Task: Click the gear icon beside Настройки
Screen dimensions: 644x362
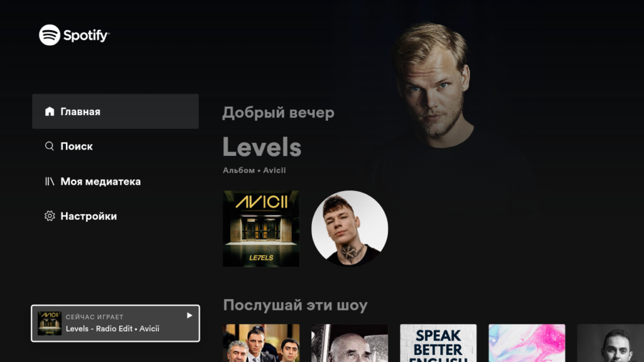Action: (49, 216)
